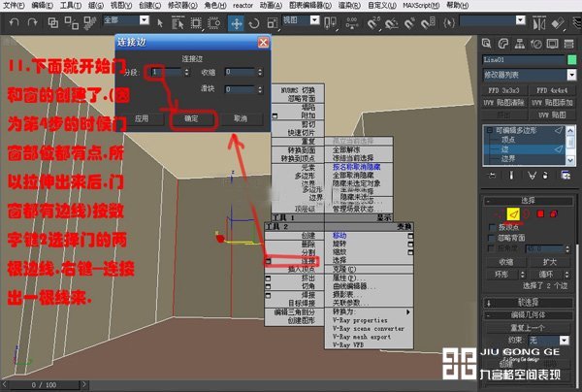This screenshot has height=392, width=582.
Task: Open the Create command panel tab
Action: (486, 44)
